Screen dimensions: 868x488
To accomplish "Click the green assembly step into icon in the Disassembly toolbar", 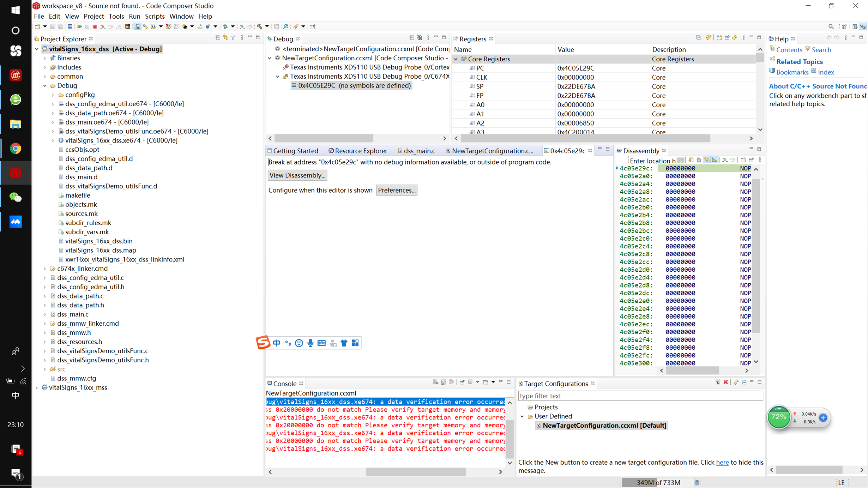I will pyautogui.click(x=725, y=160).
